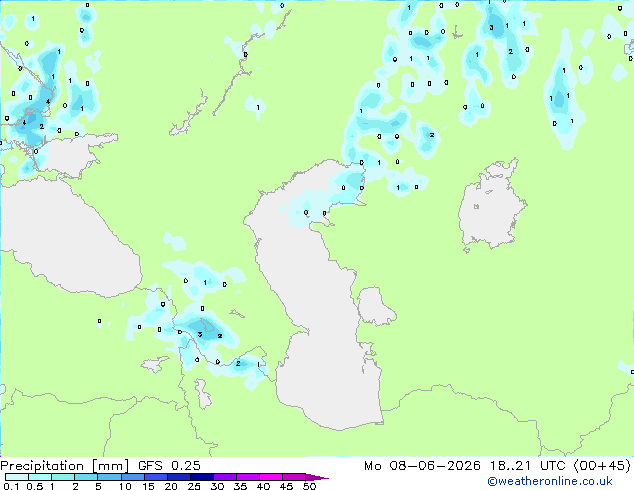Click the 'Mo 08-06-2026' date text
Viewport: 634px width, 490px height.
pos(422,466)
